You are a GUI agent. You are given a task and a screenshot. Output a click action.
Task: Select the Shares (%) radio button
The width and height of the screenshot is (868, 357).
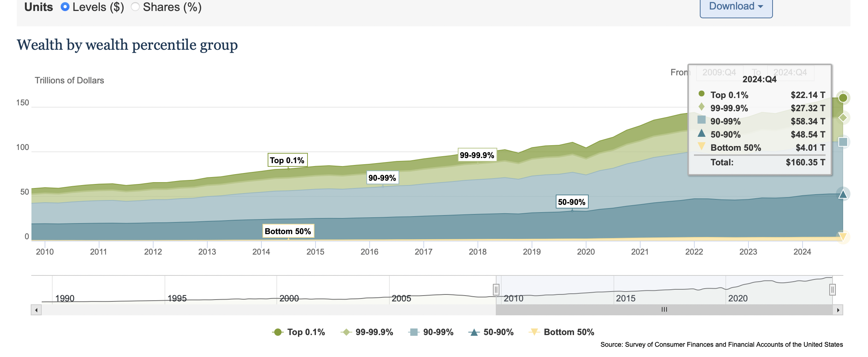click(x=135, y=7)
